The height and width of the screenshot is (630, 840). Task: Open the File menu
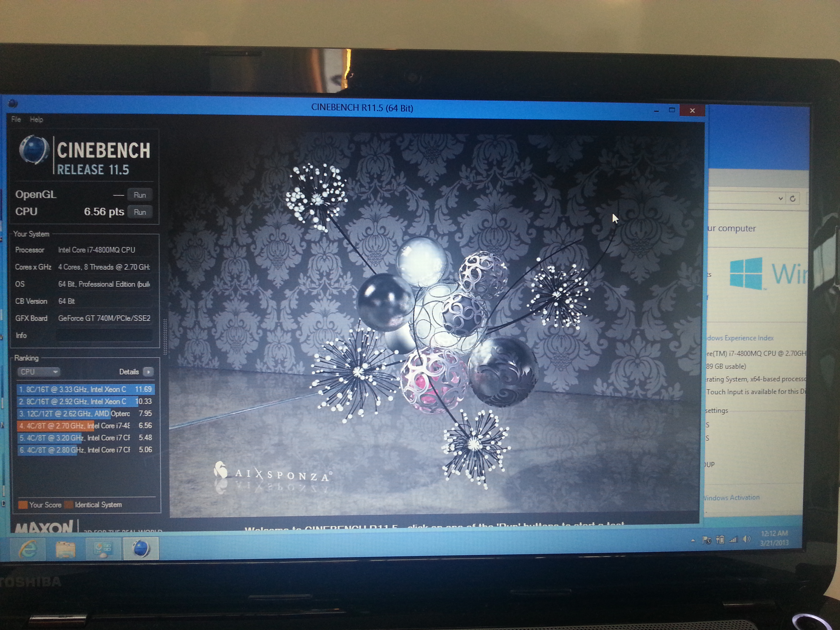pyautogui.click(x=16, y=119)
